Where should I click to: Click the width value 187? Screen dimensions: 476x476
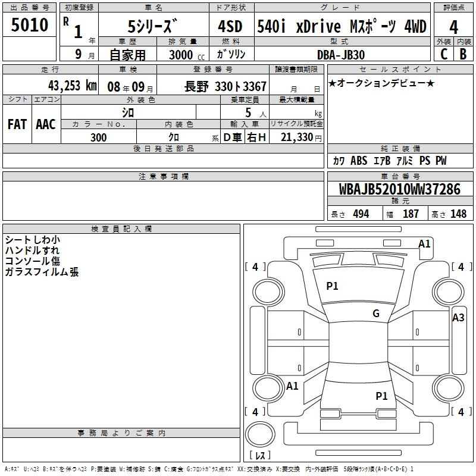(411, 214)
